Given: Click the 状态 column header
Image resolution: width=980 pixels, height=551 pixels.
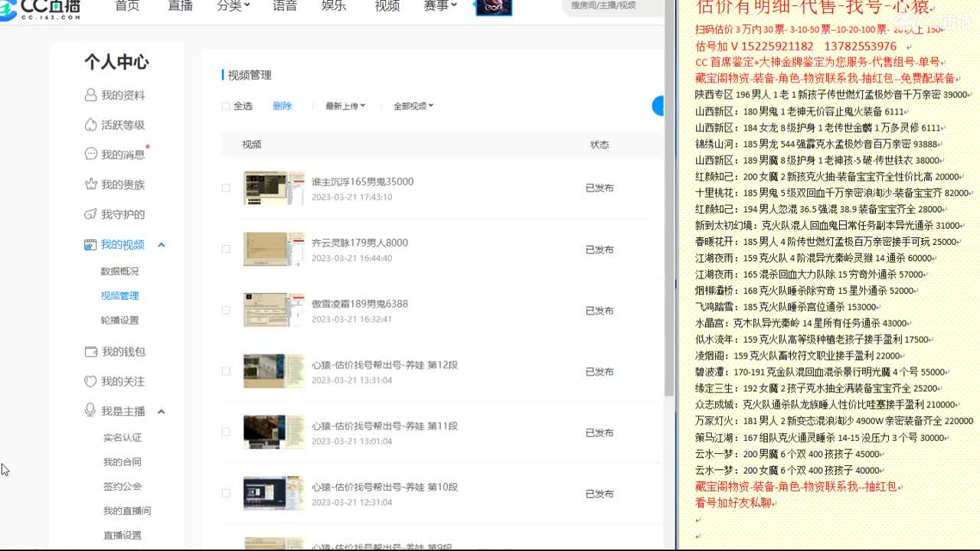Looking at the screenshot, I should pyautogui.click(x=599, y=145).
